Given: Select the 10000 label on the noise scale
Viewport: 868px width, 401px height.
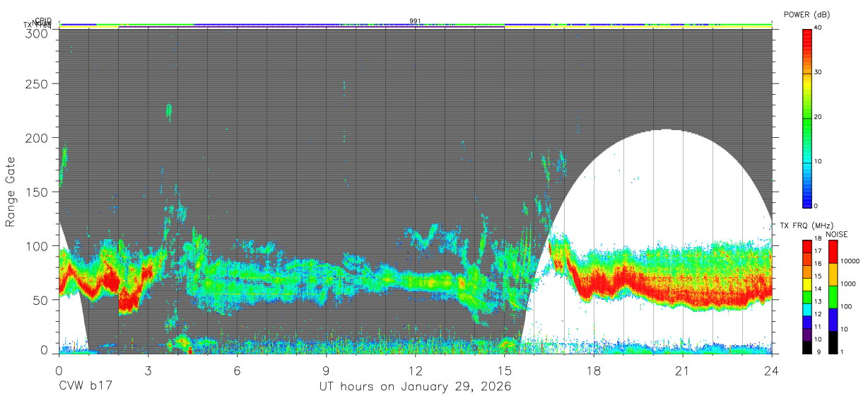Looking at the screenshot, I should click(x=850, y=262).
